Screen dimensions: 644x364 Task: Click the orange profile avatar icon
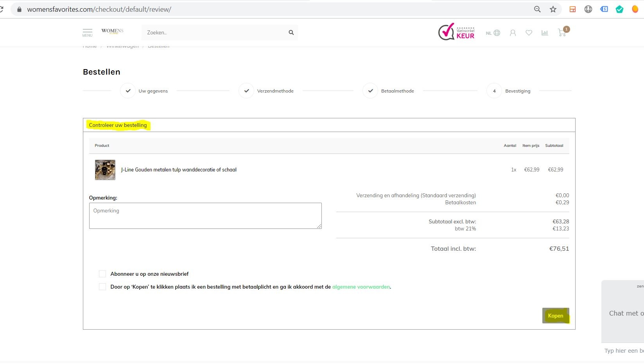pyautogui.click(x=635, y=9)
